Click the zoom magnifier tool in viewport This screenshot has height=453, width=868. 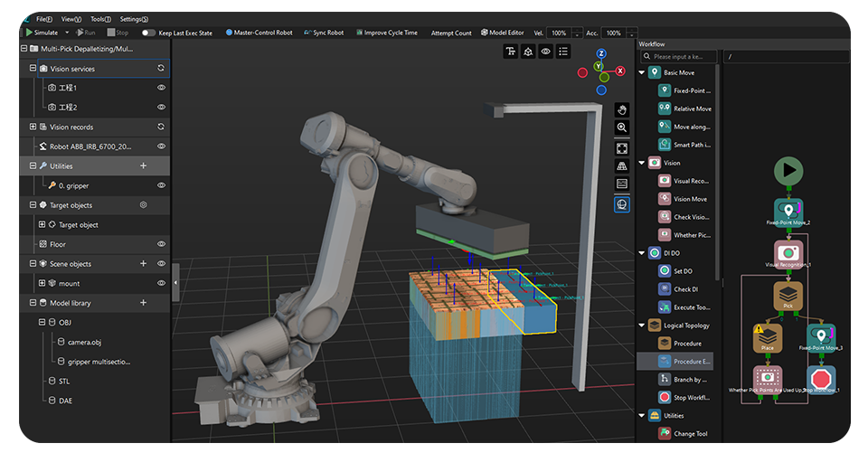click(x=622, y=128)
